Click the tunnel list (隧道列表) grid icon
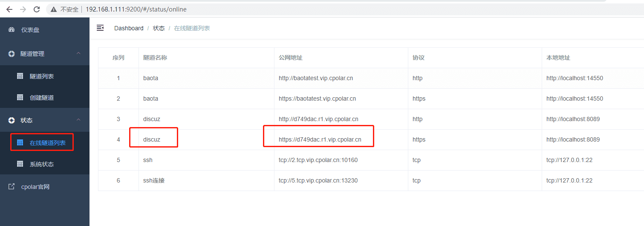 point(20,76)
